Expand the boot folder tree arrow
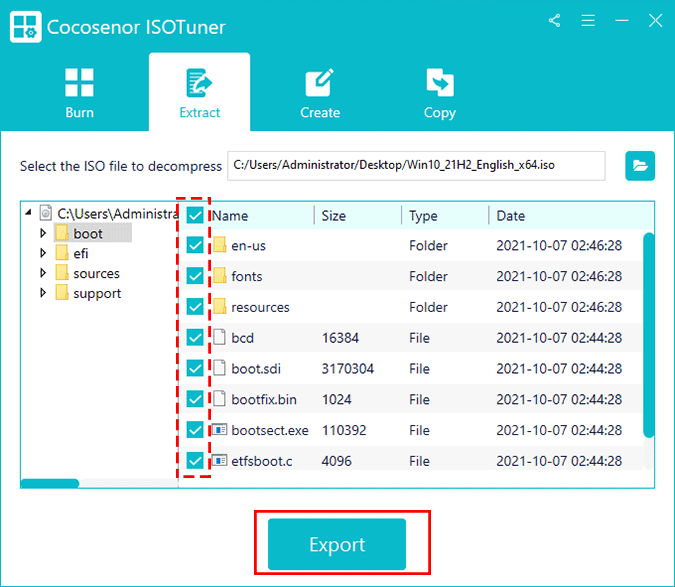 43,233
